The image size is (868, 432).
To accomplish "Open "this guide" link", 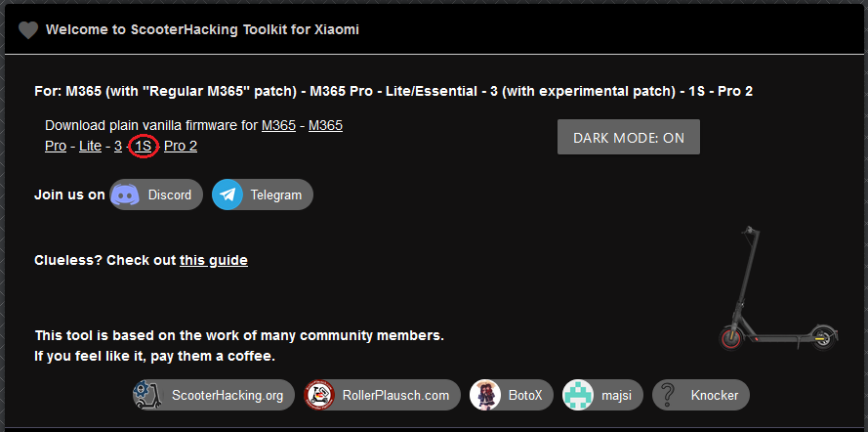I will [x=213, y=260].
